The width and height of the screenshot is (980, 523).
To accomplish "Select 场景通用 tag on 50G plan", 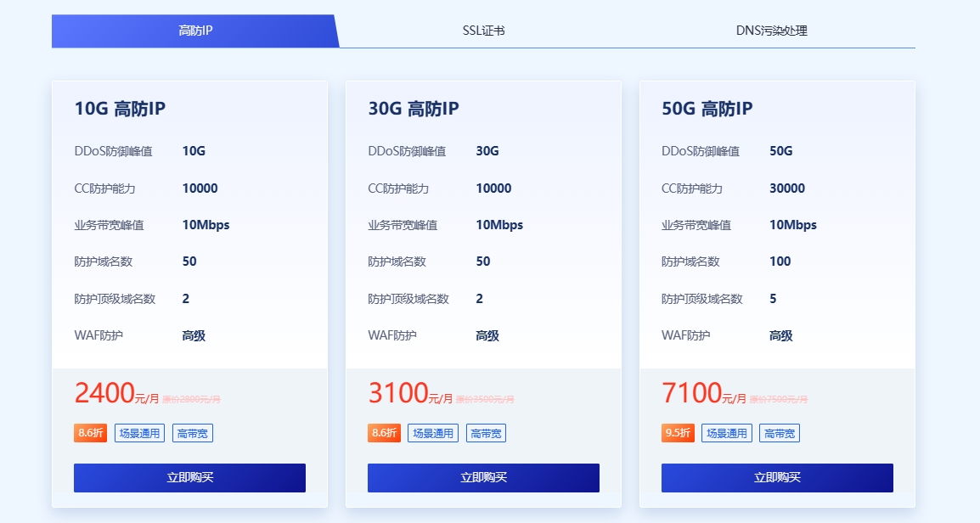I will pyautogui.click(x=726, y=433).
